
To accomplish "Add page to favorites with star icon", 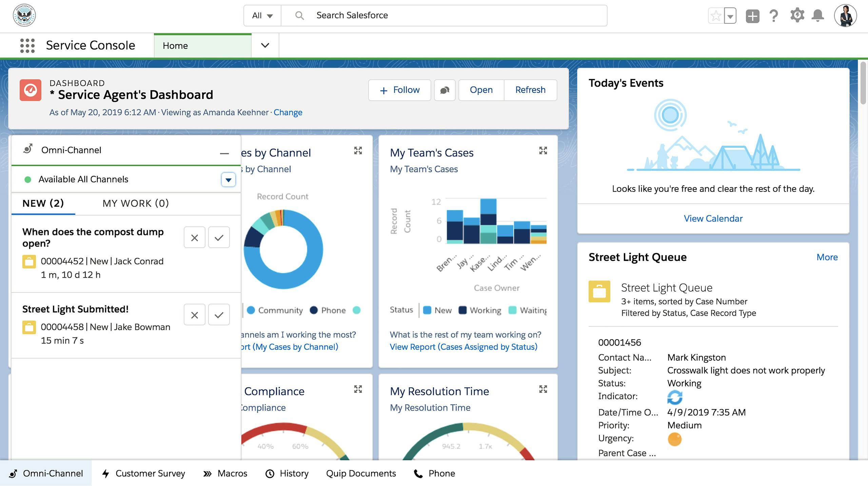I will 716,16.
